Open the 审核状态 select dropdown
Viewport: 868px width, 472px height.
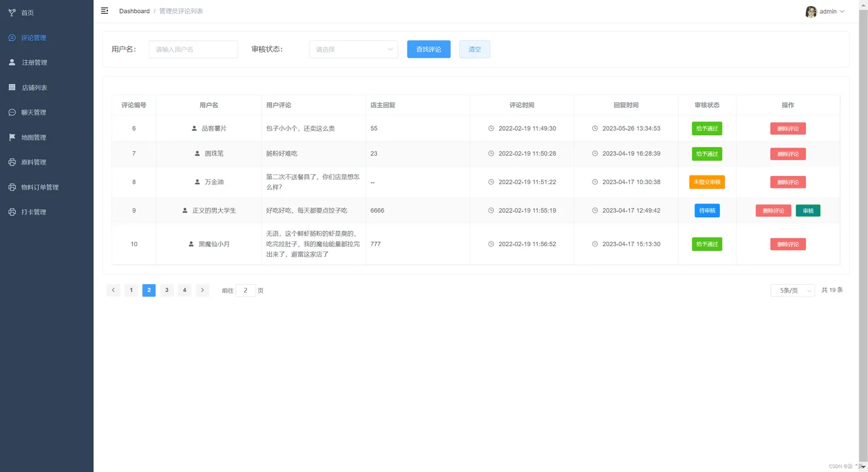point(353,49)
